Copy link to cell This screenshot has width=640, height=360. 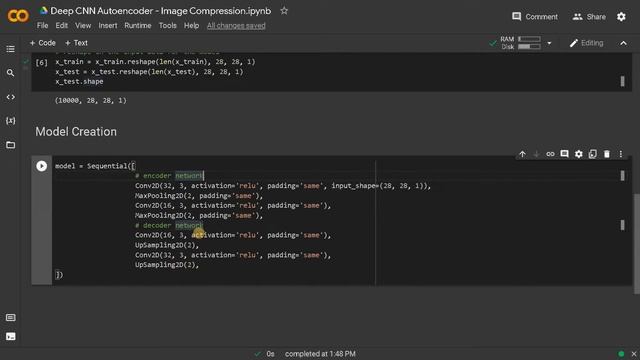[550, 154]
